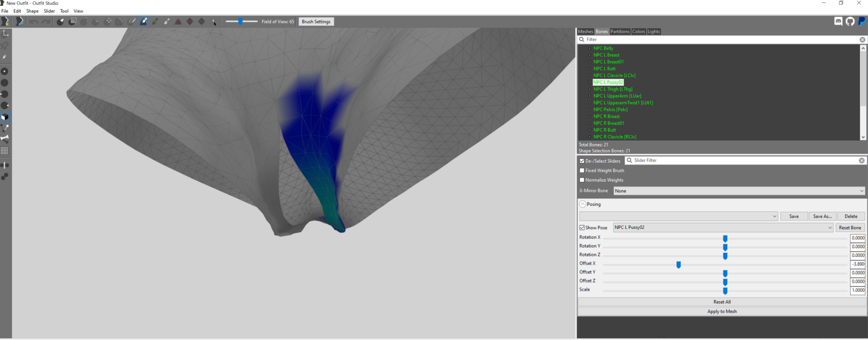Toggle Vertex Edit pencil tool in sidebar
This screenshot has width=868, height=340.
tap(5, 57)
